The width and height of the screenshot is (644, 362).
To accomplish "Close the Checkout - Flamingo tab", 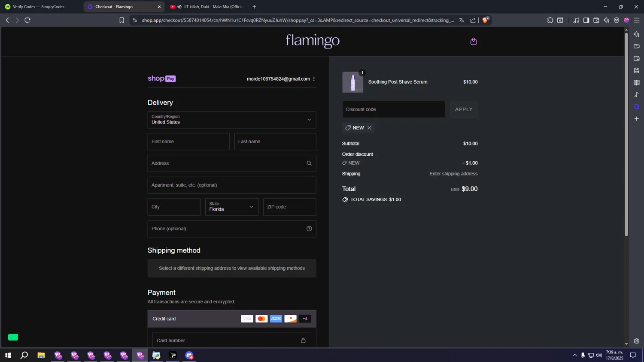I will coord(159,7).
